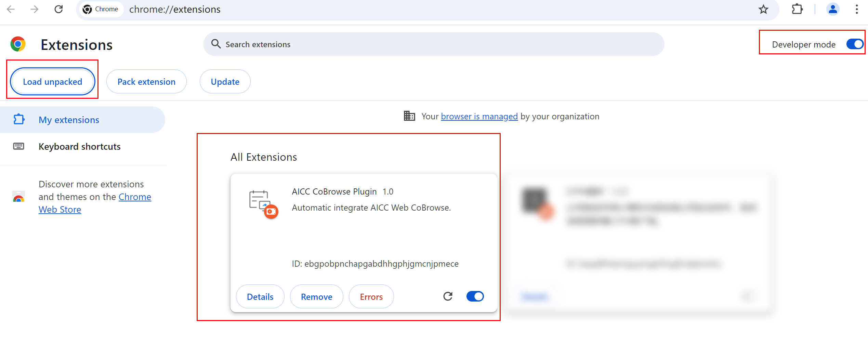Open the My extensions section
The width and height of the screenshot is (868, 359).
[x=82, y=120]
